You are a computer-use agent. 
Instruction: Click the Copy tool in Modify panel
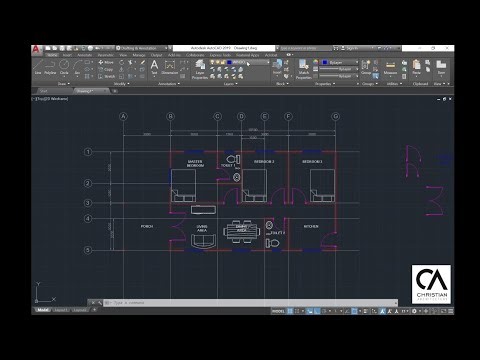coord(106,69)
